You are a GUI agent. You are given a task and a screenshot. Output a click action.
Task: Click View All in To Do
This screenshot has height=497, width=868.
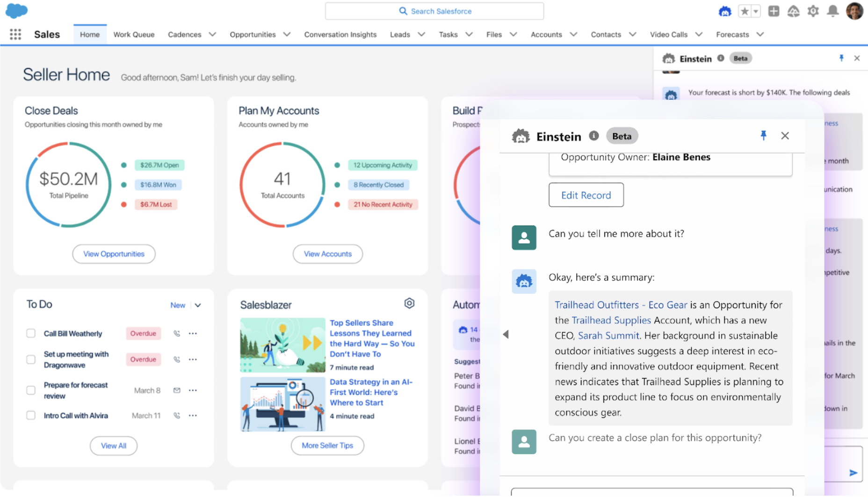(114, 446)
